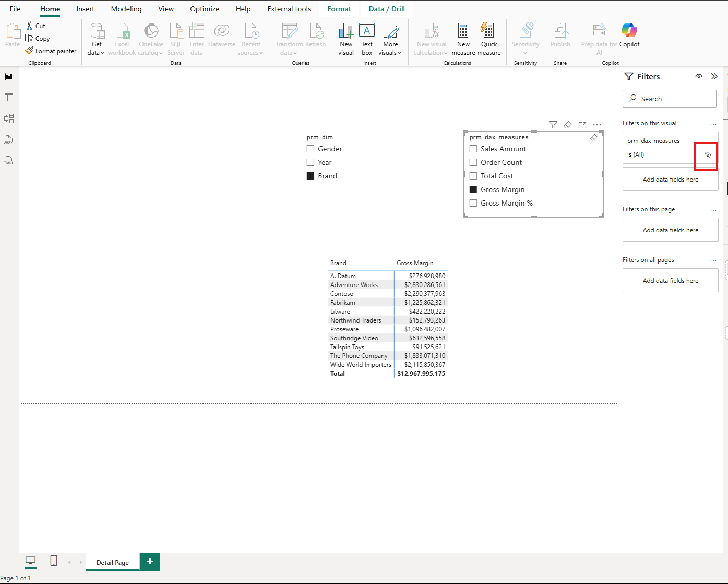Clear selections eraser in prm_dax_measures slicer header
The width and height of the screenshot is (728, 584).
(x=593, y=138)
